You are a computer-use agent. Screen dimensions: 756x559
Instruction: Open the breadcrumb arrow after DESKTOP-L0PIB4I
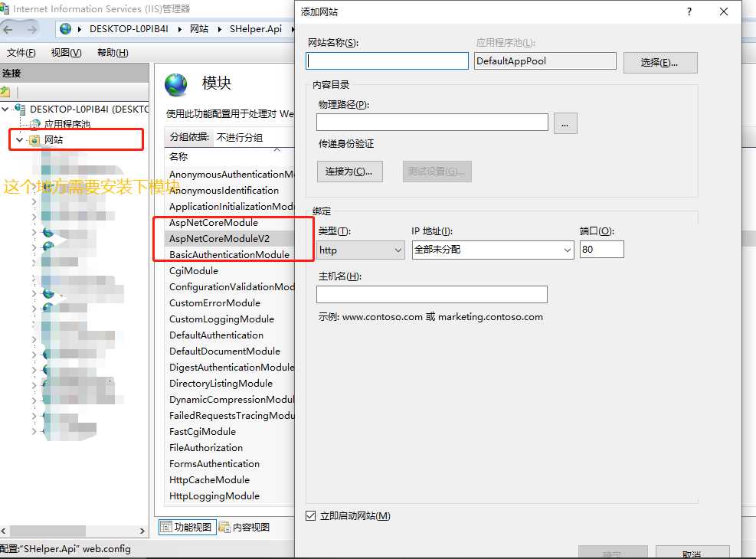pyautogui.click(x=179, y=29)
